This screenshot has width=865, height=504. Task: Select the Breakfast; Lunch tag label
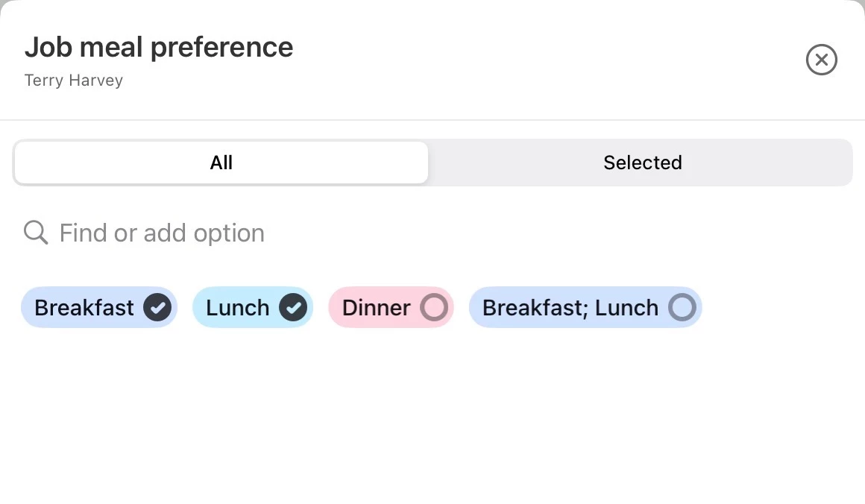point(570,307)
